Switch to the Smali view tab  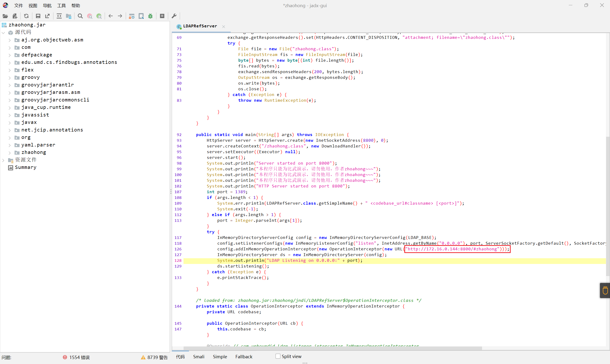[x=199, y=356]
